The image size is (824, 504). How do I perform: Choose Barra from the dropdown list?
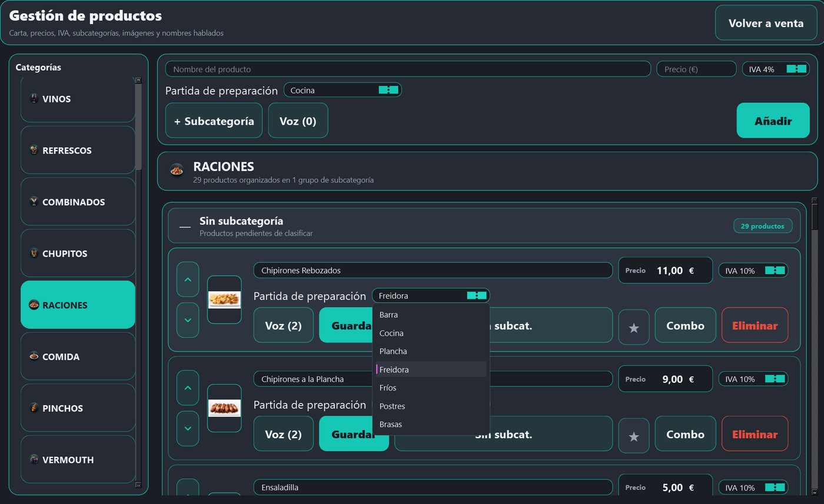click(431, 315)
